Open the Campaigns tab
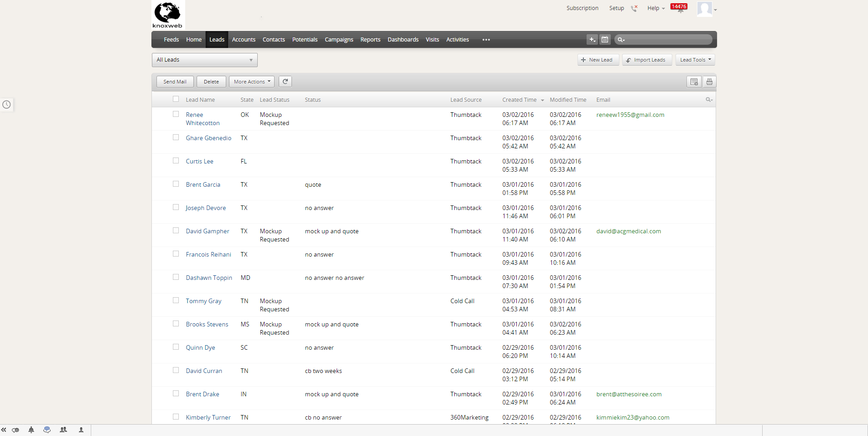The width and height of the screenshot is (868, 436). [339, 40]
